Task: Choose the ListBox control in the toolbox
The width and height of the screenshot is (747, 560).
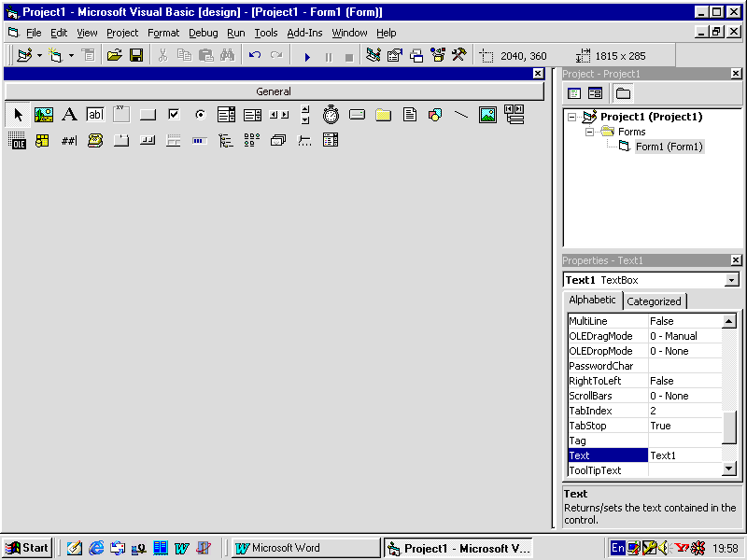Action: coord(252,115)
